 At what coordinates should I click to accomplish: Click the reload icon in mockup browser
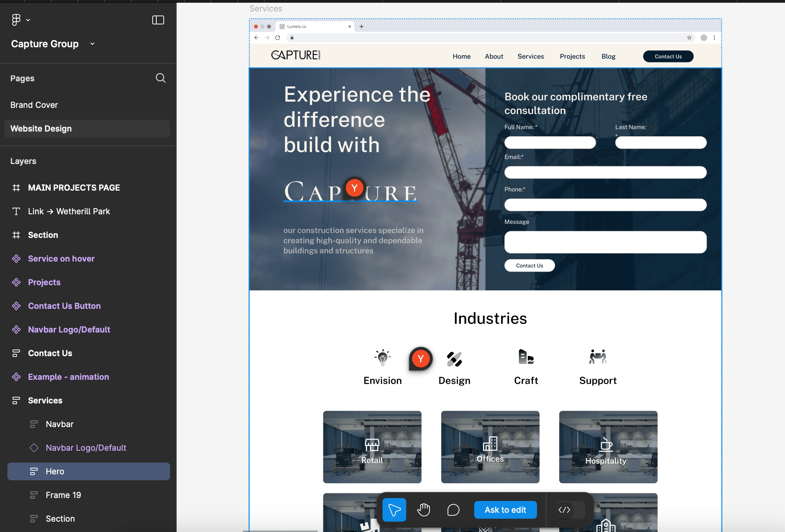[278, 38]
